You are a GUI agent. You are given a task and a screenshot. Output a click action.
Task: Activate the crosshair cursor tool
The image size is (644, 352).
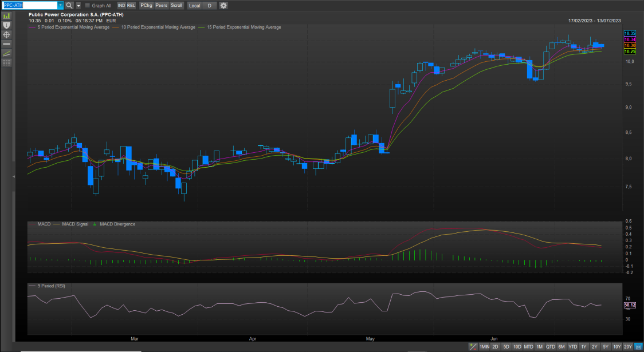tap(7, 34)
